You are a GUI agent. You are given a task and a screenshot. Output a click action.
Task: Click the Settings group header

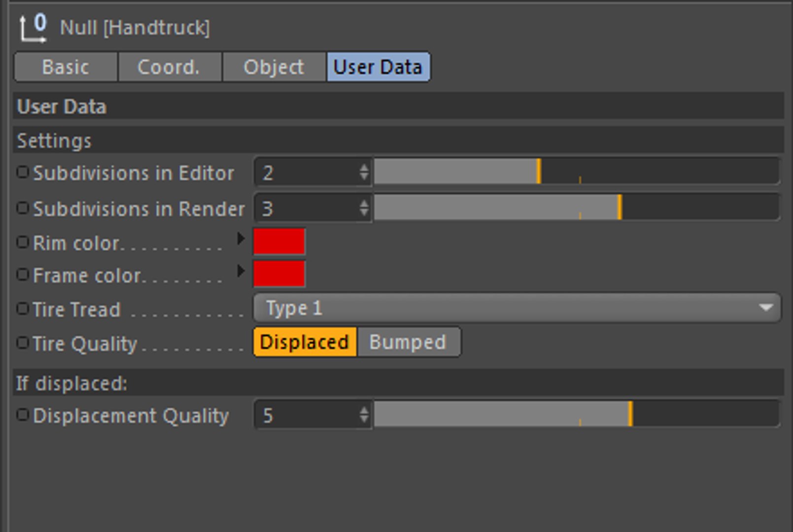pos(398,140)
